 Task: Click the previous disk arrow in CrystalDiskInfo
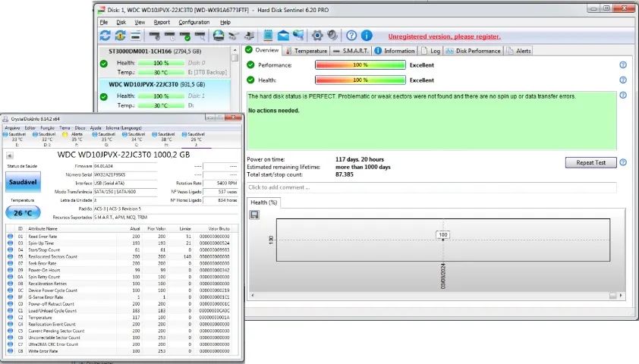9,155
